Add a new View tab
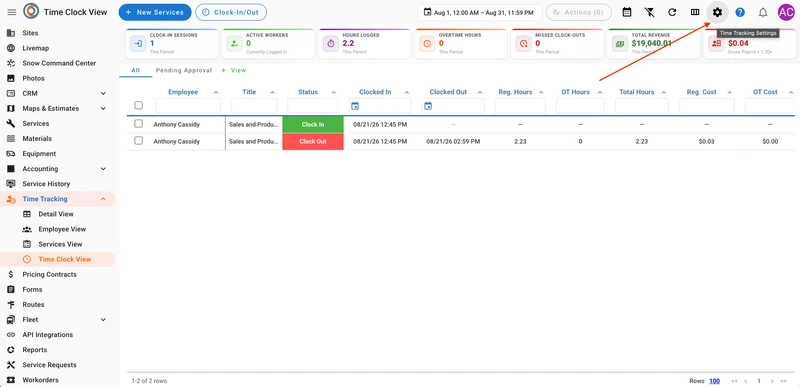This screenshot has width=800, height=387. (233, 70)
